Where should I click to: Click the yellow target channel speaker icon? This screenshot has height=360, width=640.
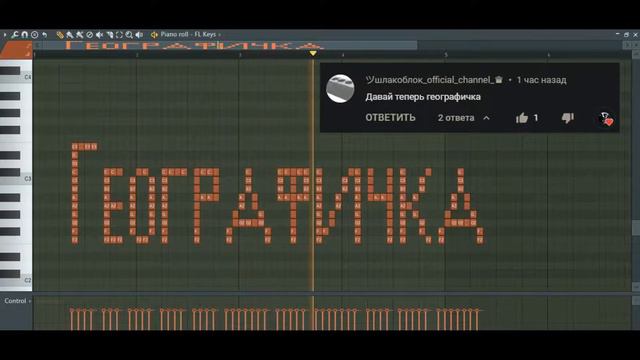point(154,35)
